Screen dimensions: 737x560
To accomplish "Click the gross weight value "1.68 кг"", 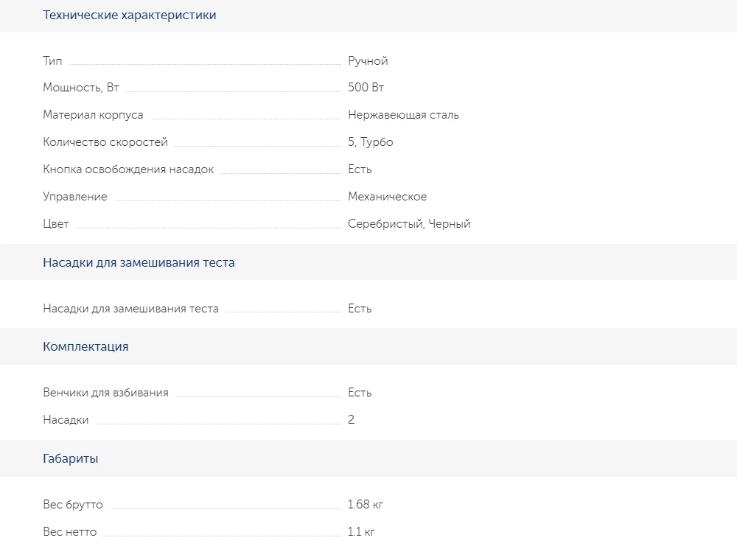I will (366, 505).
